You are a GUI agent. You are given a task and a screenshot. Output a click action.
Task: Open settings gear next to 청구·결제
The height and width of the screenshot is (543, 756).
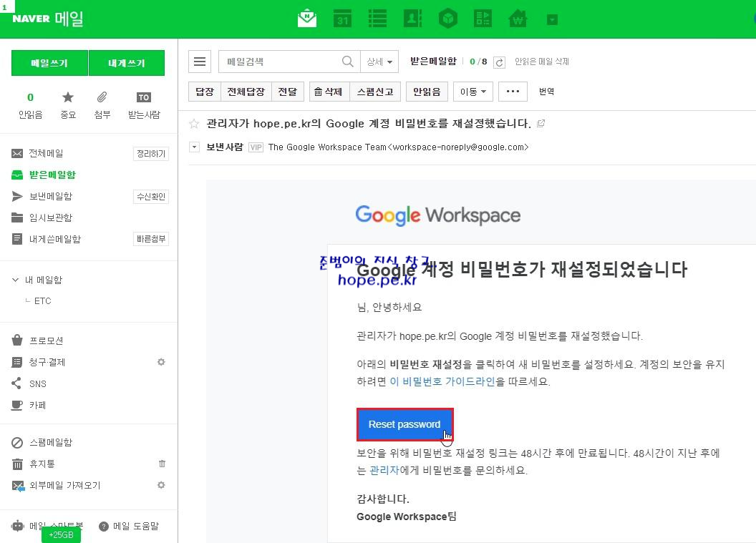(161, 362)
